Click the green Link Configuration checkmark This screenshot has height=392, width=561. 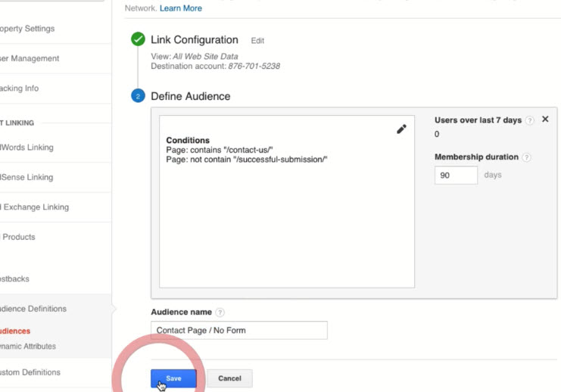tap(138, 39)
